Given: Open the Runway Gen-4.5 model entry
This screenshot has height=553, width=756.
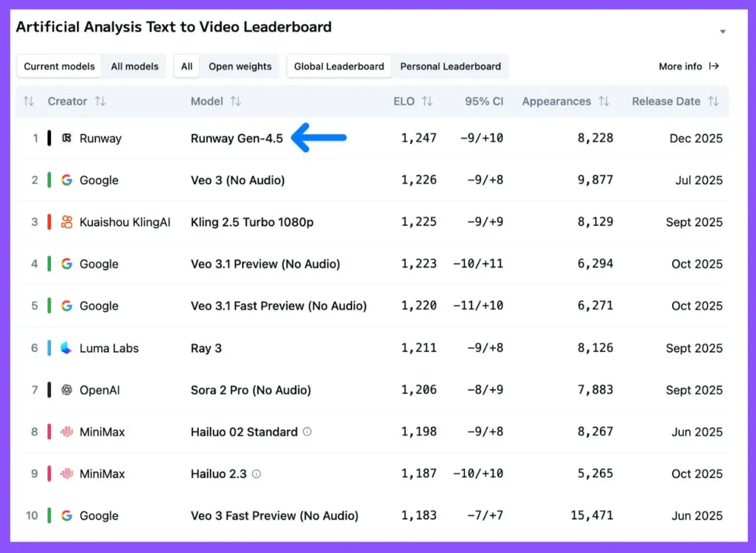Looking at the screenshot, I should click(x=237, y=139).
